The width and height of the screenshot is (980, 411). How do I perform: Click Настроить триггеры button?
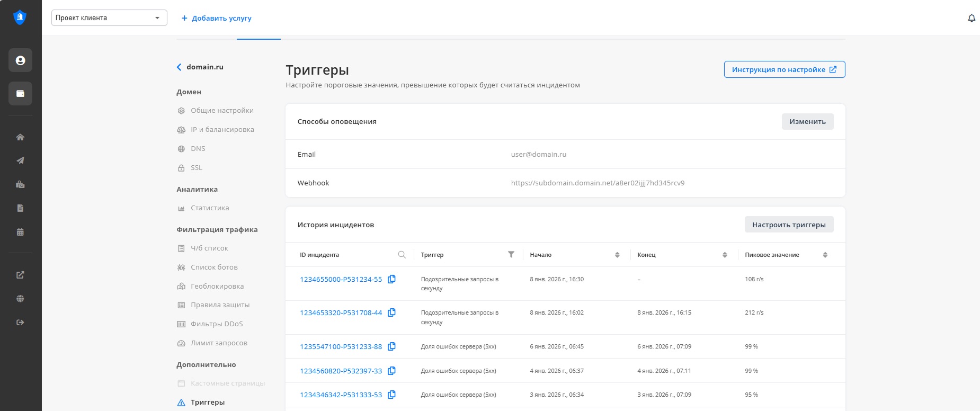[789, 225]
